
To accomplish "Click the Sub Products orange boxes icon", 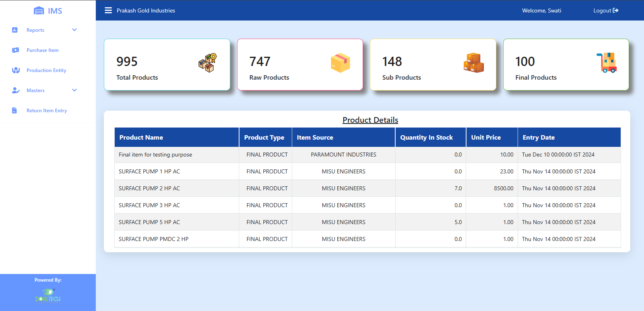I will coord(473,63).
